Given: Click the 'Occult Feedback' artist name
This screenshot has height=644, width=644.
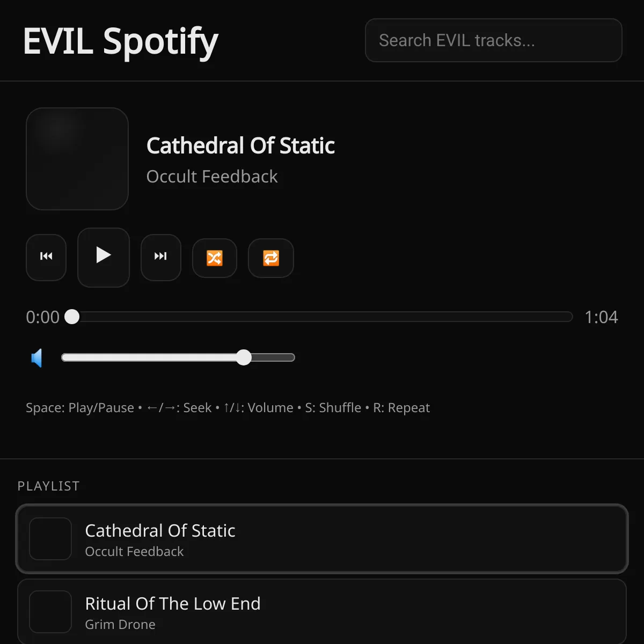Looking at the screenshot, I should 212,176.
